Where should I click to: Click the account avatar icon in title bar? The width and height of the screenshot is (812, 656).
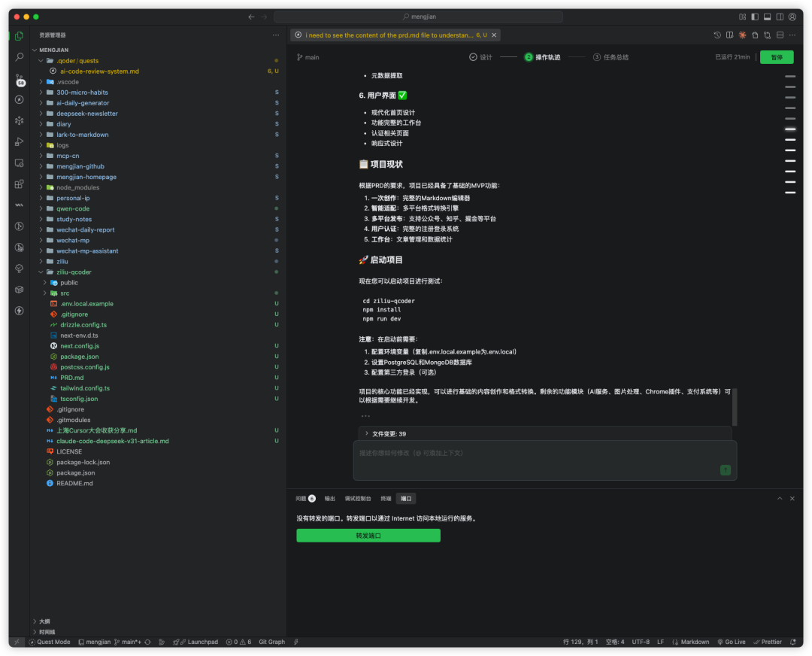(791, 17)
